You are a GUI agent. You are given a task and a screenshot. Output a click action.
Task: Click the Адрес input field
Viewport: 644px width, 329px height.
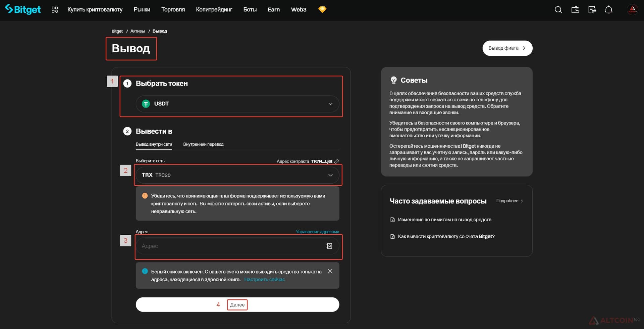[237, 246]
